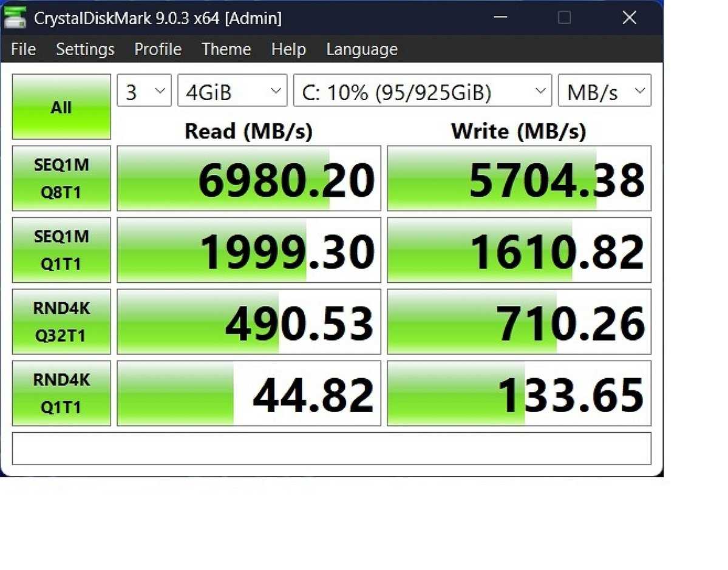Run the SEQ1M Q1T1 test

[x=61, y=249]
